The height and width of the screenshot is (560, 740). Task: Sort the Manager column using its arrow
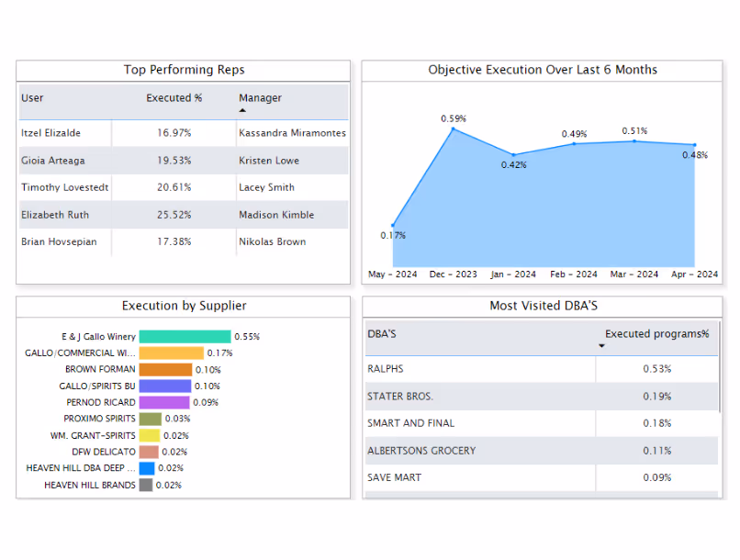click(242, 108)
